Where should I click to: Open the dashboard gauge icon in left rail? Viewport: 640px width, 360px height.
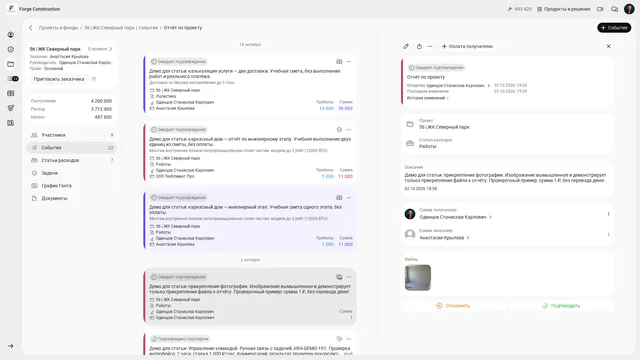(x=11, y=49)
